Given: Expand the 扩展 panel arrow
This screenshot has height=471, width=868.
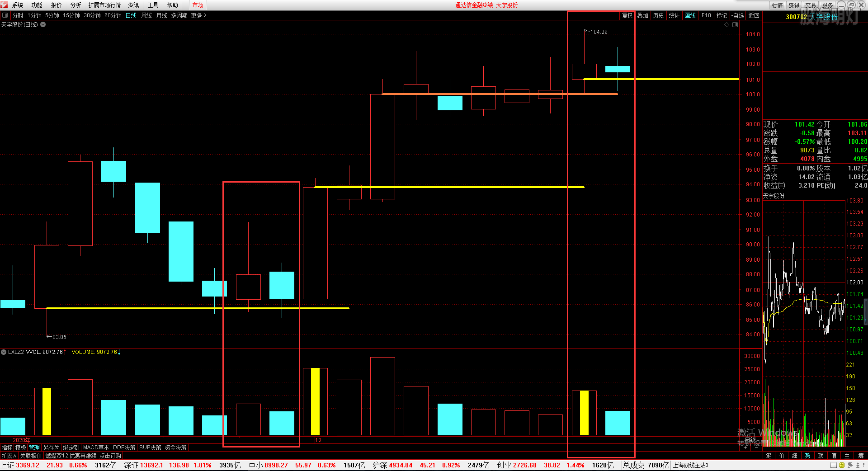Looking at the screenshot, I should pyautogui.click(x=9, y=456).
